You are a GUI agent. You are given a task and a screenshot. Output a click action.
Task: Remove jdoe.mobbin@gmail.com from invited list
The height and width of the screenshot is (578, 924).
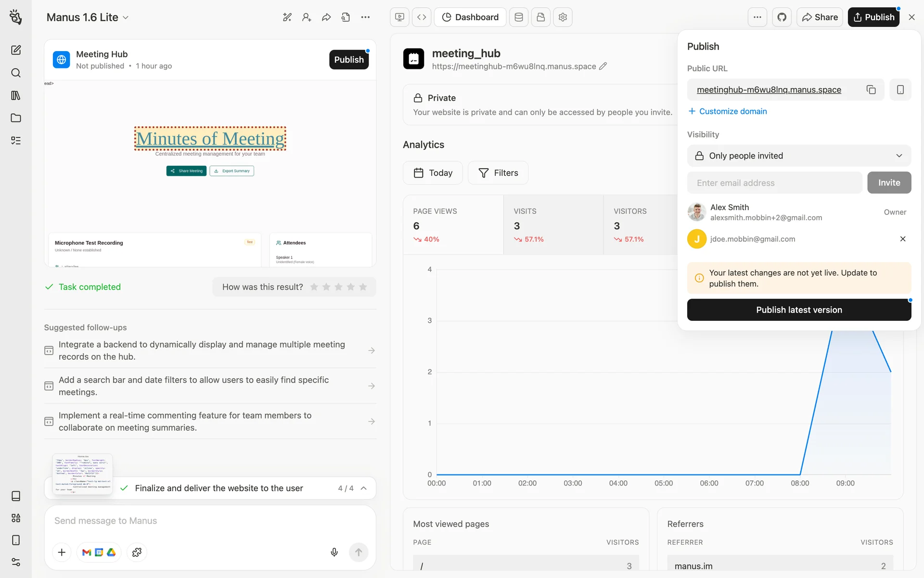click(x=902, y=239)
